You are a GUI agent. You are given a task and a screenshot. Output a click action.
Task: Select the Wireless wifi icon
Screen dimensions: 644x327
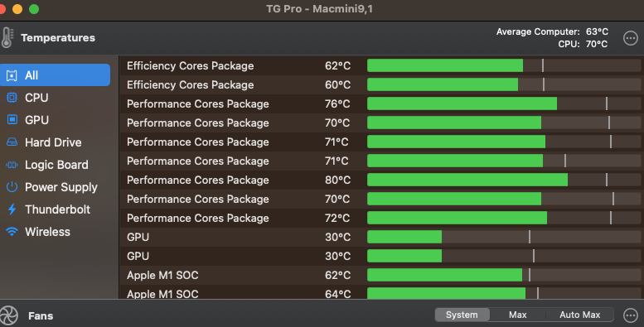pyautogui.click(x=12, y=232)
